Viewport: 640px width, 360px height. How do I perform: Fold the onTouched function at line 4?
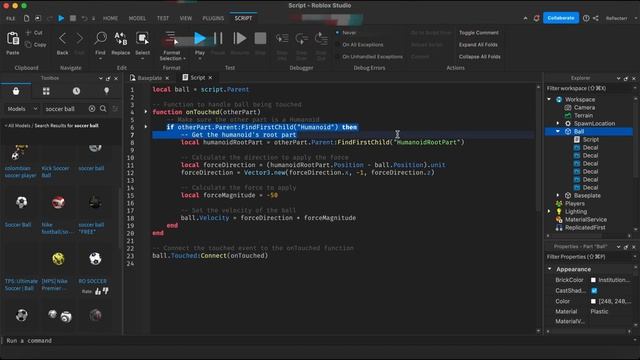[x=146, y=111]
